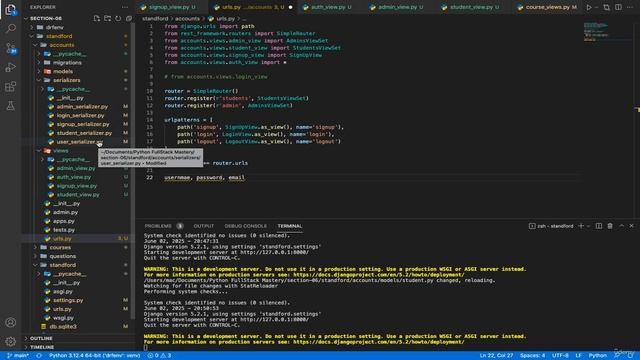The height and width of the screenshot is (360, 640).
Task: Open the Source Control view
Action: 11,48
